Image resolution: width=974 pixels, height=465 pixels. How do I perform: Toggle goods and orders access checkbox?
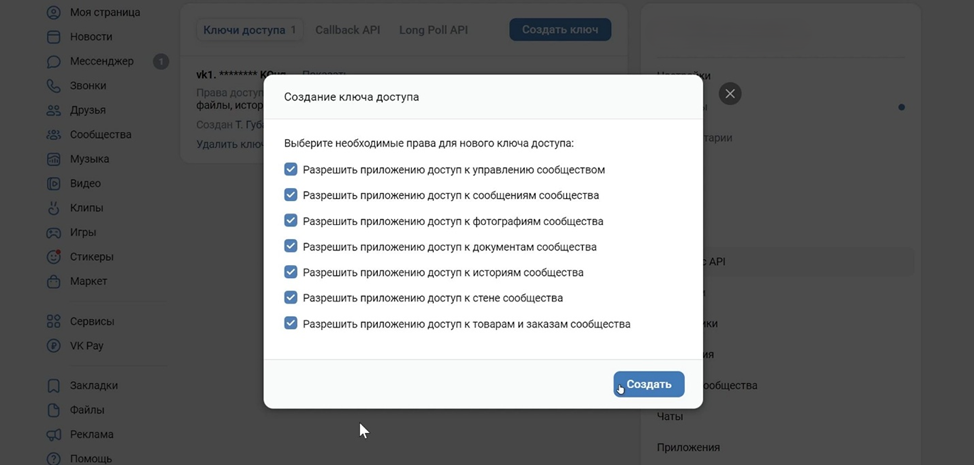pos(291,323)
